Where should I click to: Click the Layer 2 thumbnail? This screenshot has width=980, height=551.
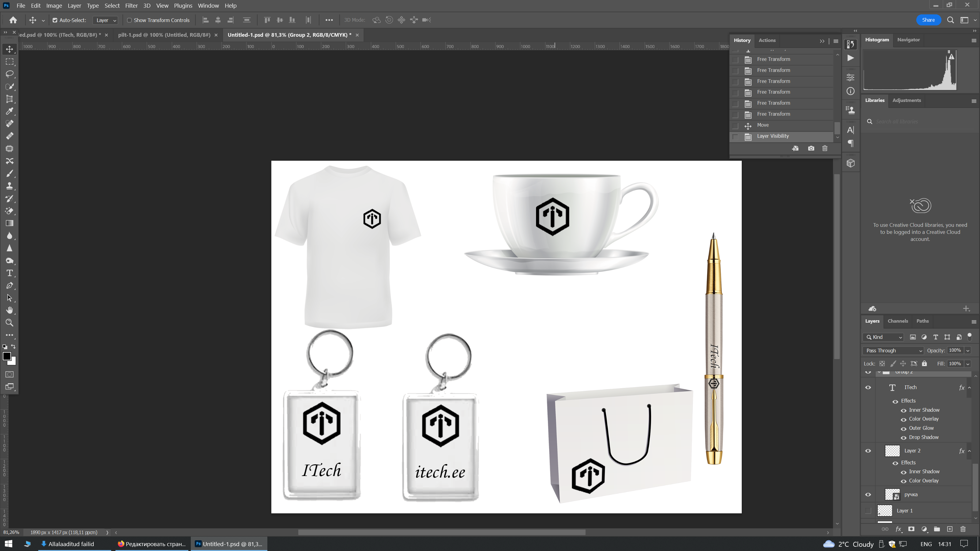892,451
